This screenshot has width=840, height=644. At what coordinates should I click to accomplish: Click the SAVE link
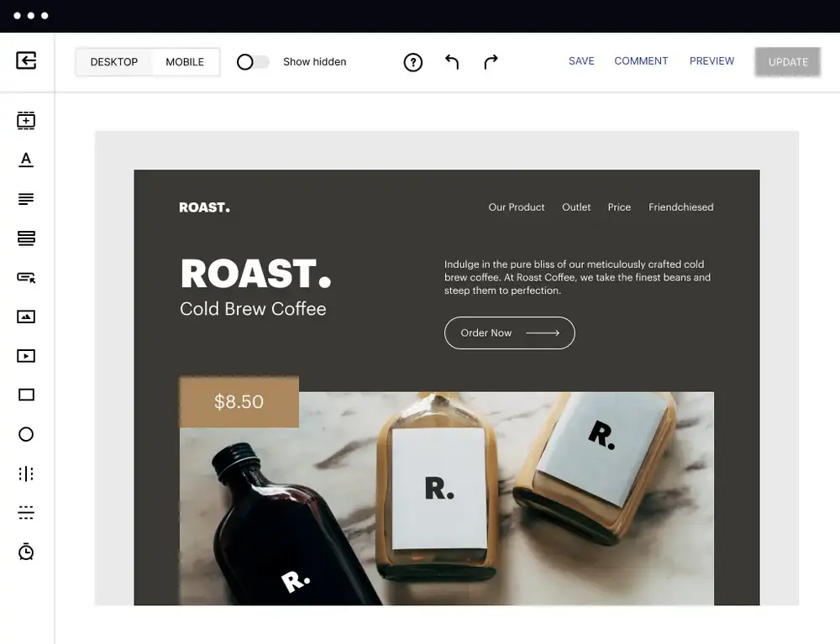tap(581, 61)
